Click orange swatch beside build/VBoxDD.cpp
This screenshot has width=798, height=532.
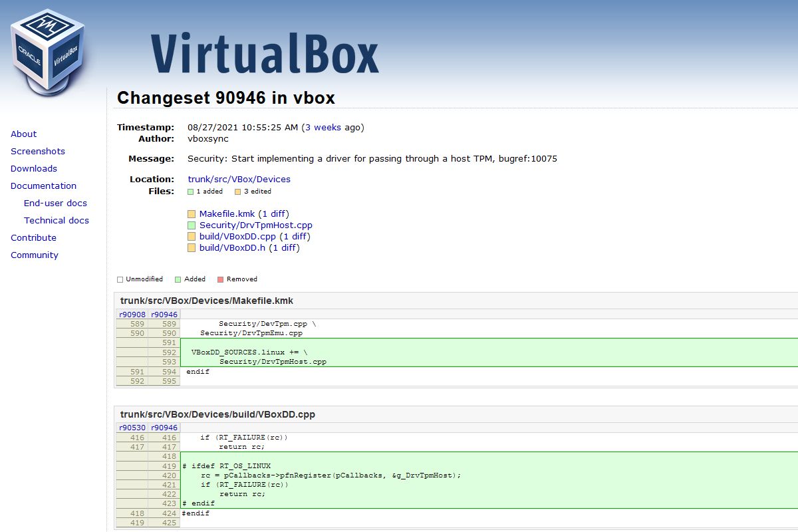point(192,237)
